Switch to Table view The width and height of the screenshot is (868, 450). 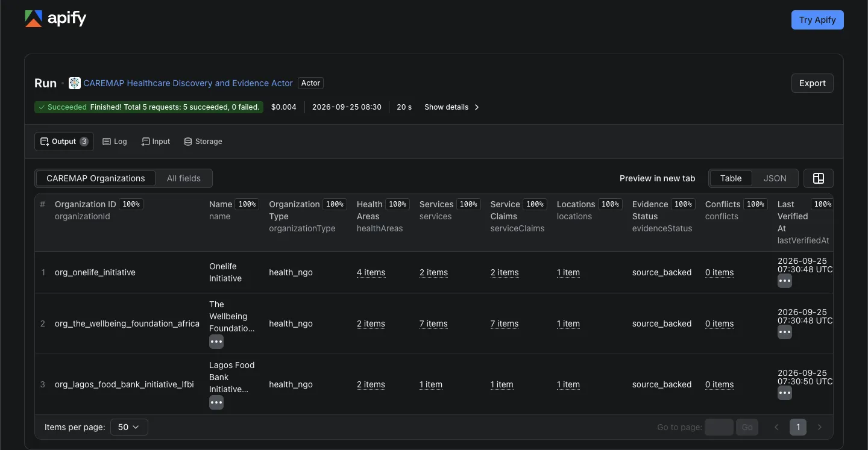(731, 178)
